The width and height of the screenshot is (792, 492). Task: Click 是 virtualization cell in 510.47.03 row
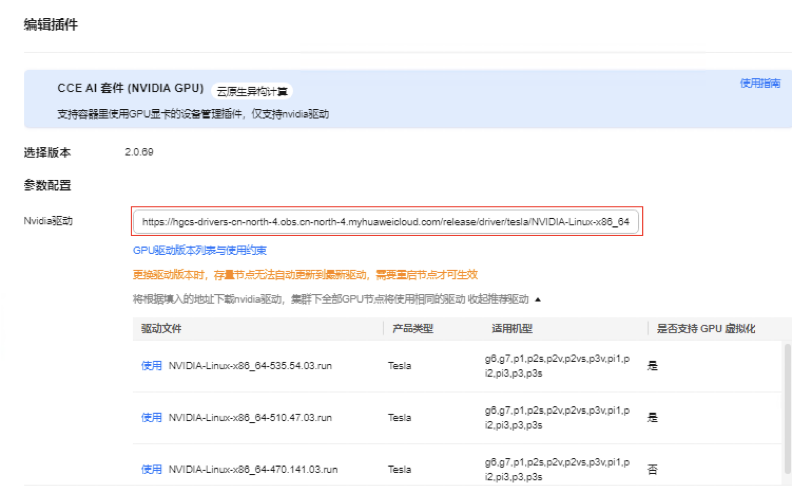[653, 417]
